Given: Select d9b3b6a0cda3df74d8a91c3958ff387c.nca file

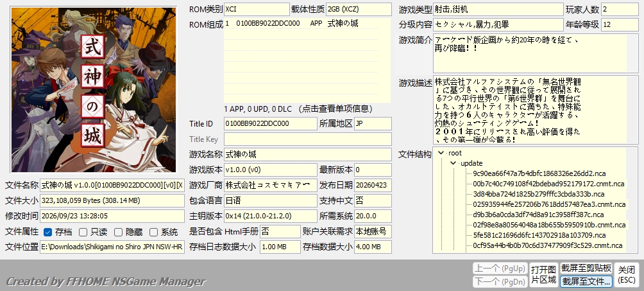Looking at the screenshot, I should (x=538, y=215).
